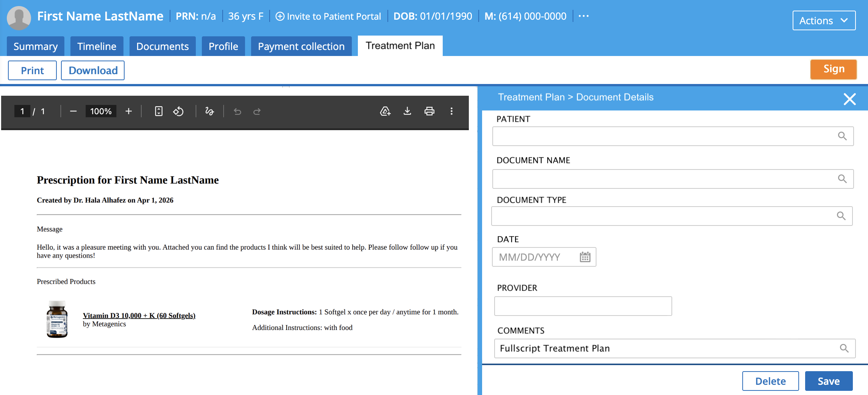This screenshot has width=868, height=395.
Task: Click the fit to page icon
Action: [159, 111]
